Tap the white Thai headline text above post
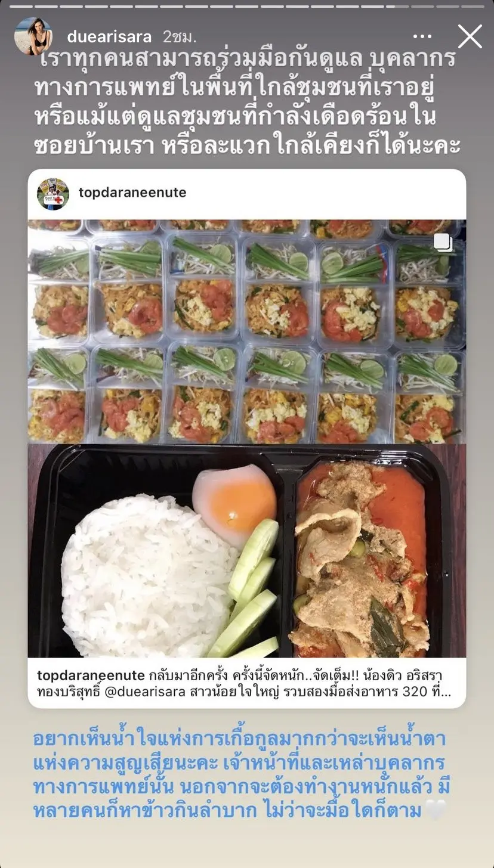Viewport: 494px width, 868px height. (246, 103)
